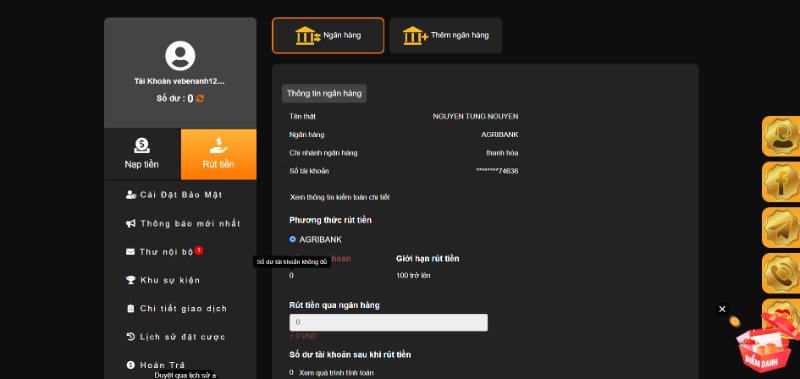Open Xem thông tin kiểm toán chi tiết
Screen dimensions: 800x379
pos(340,197)
